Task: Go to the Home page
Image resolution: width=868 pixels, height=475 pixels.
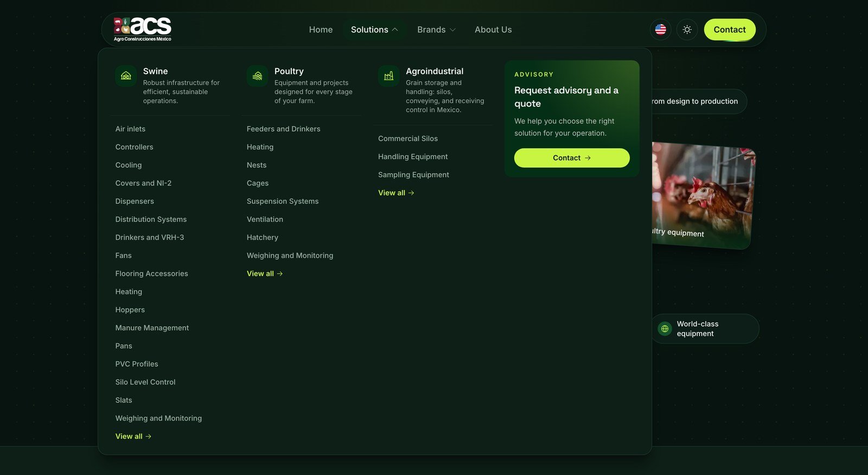Action: pyautogui.click(x=321, y=30)
